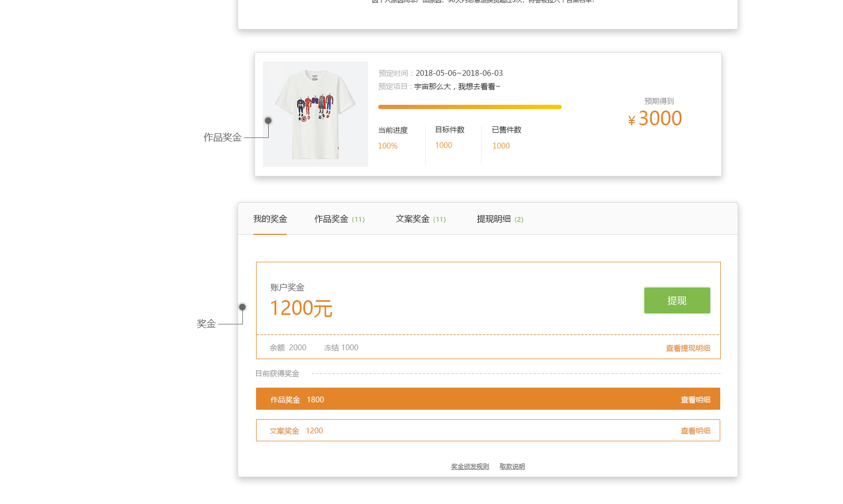
Task: Click the 冻结 1000 frozen amount
Action: click(x=341, y=348)
